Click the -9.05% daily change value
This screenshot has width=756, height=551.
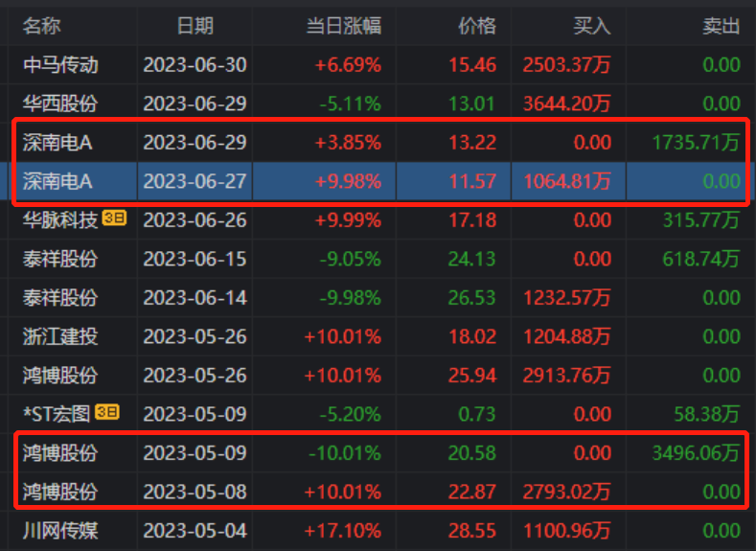point(350,259)
